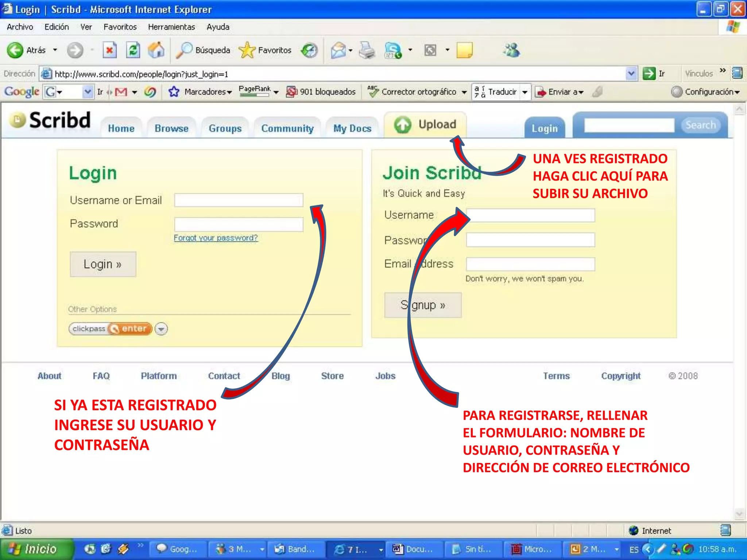The height and width of the screenshot is (560, 747).
Task: Open Búsqueda search magnifier
Action: pos(203,50)
